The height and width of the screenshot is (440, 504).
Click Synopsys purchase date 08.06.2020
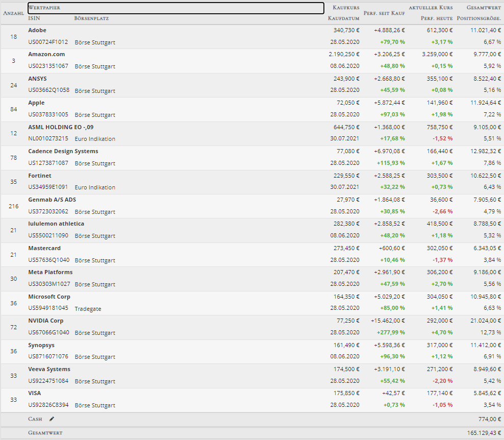point(345,357)
